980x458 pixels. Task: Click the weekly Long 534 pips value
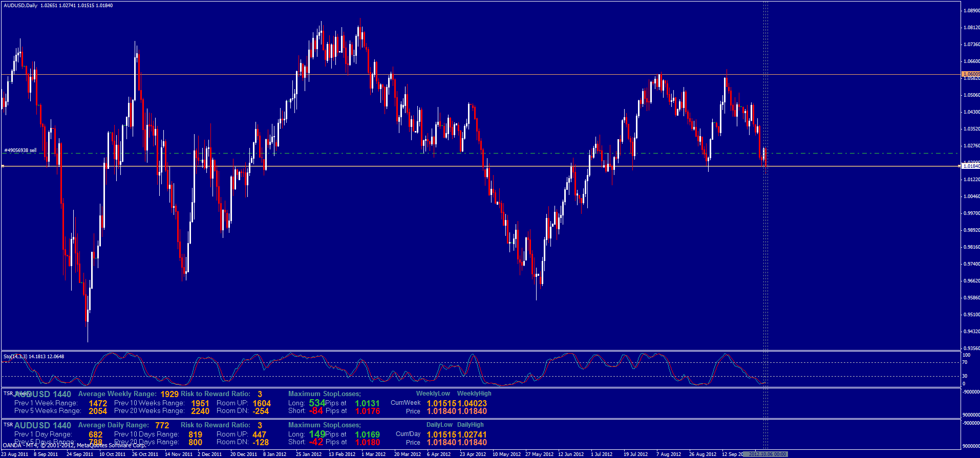[x=317, y=403]
